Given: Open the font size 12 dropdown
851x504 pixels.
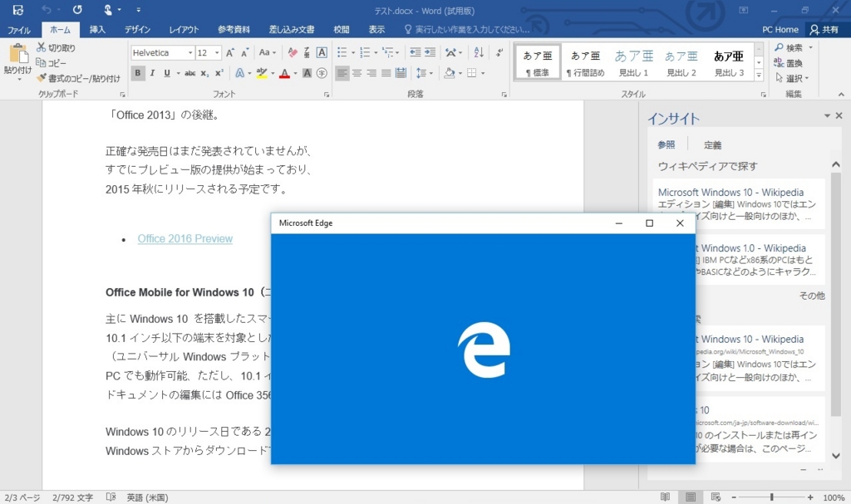Looking at the screenshot, I should [217, 52].
